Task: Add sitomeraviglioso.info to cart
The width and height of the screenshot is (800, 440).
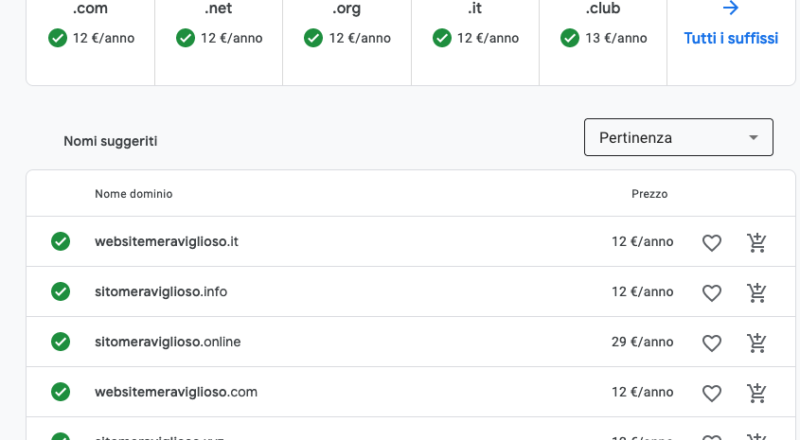Action: [x=757, y=292]
